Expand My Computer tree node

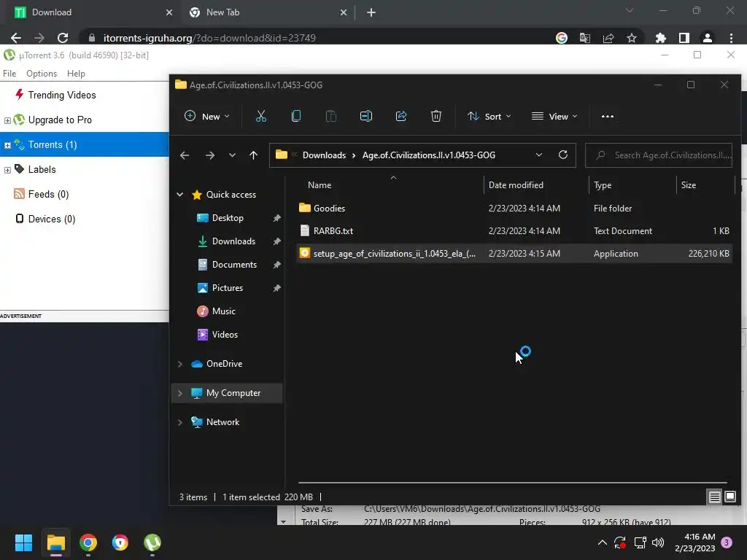coord(180,393)
